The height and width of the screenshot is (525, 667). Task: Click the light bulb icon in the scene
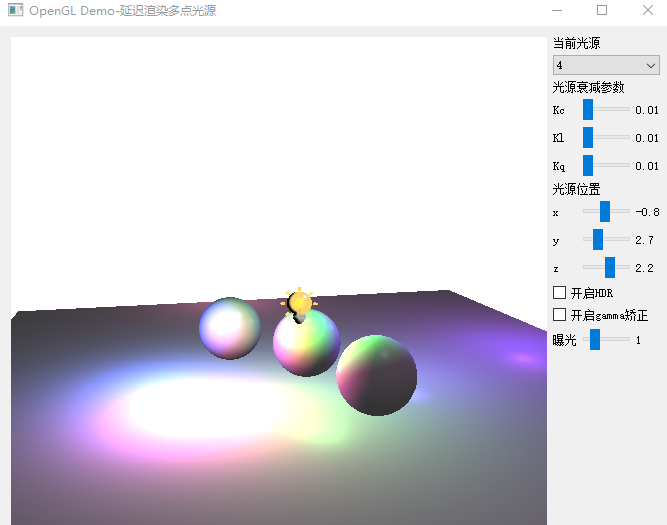(x=299, y=305)
